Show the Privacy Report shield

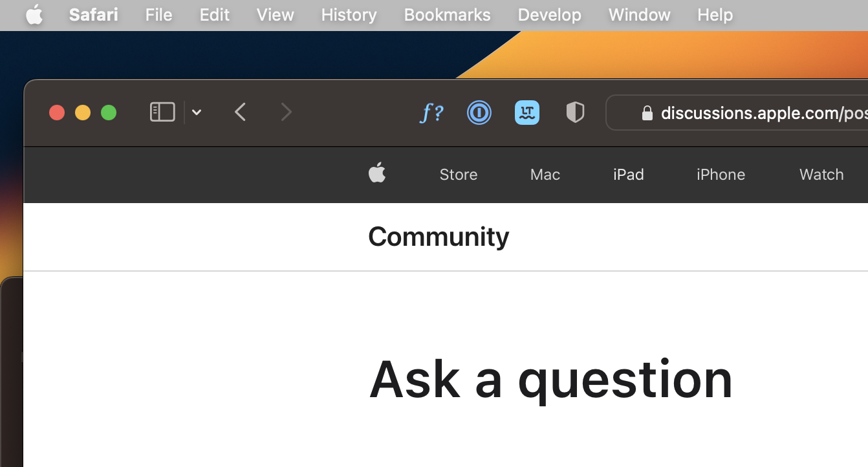point(575,113)
